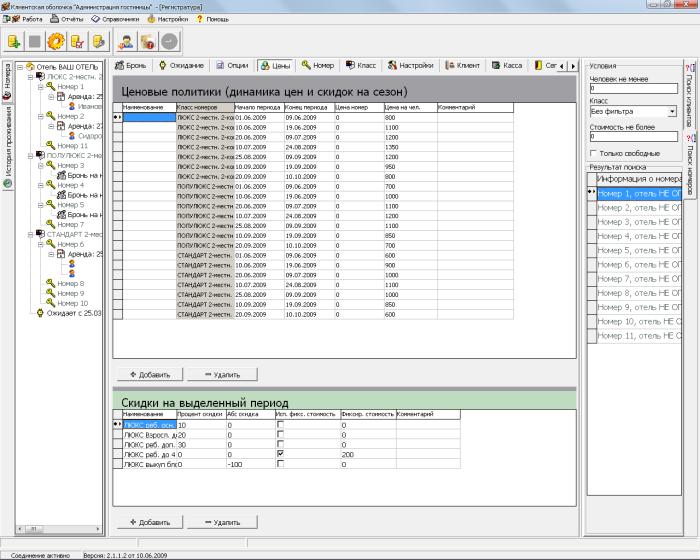Click the toolbar icon with red checkmark
Viewport: 700px width, 560px height.
[x=77, y=42]
